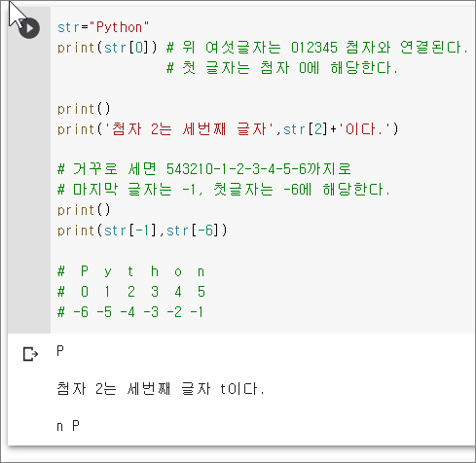Click output line 'n P'

[68, 426]
